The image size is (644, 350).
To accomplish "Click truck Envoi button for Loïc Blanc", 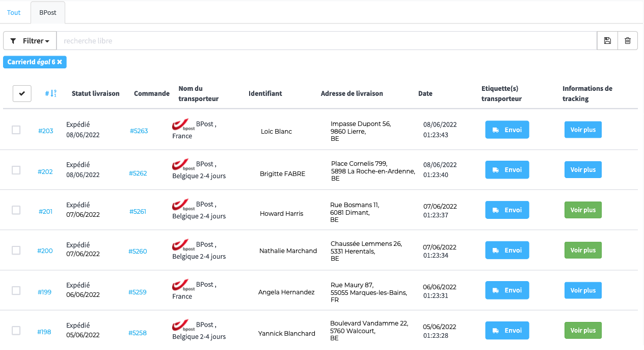I will 507,130.
